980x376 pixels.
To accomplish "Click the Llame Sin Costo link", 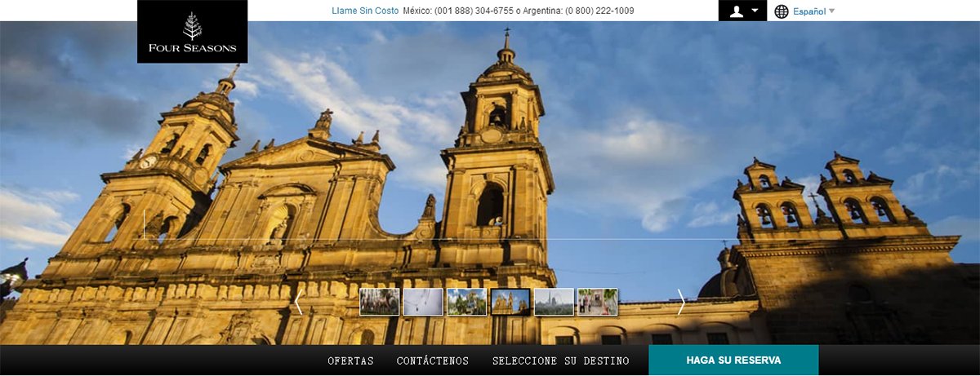I will [365, 11].
